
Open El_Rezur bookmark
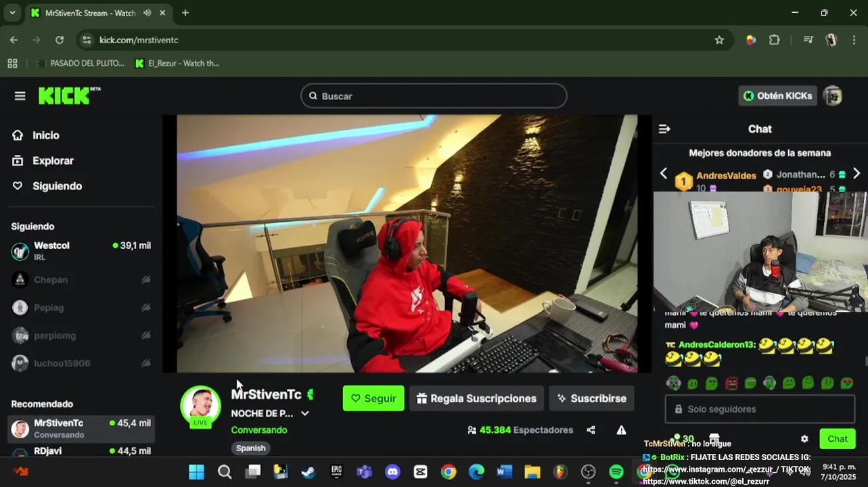pos(177,64)
